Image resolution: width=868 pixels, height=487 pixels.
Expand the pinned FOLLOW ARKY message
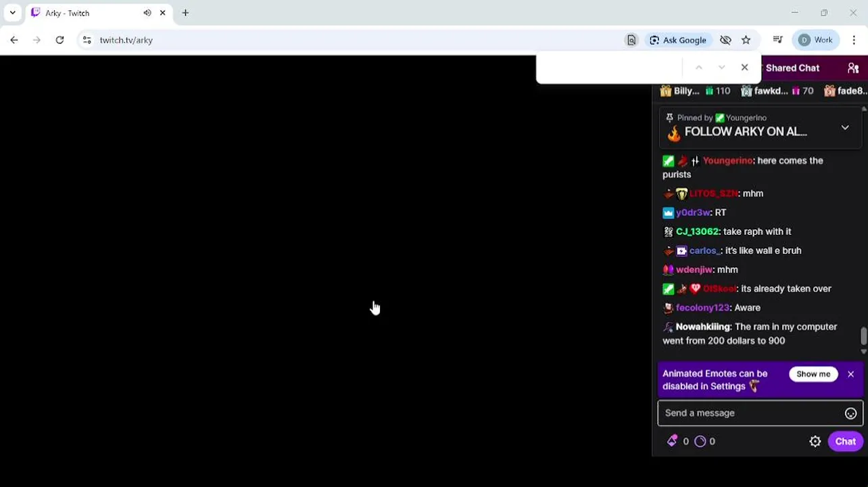tap(845, 127)
